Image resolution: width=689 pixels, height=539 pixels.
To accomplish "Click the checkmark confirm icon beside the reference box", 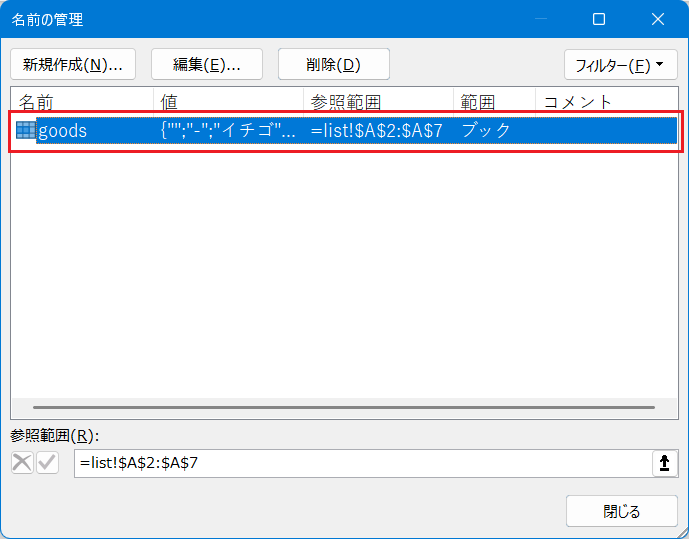I will coord(47,463).
